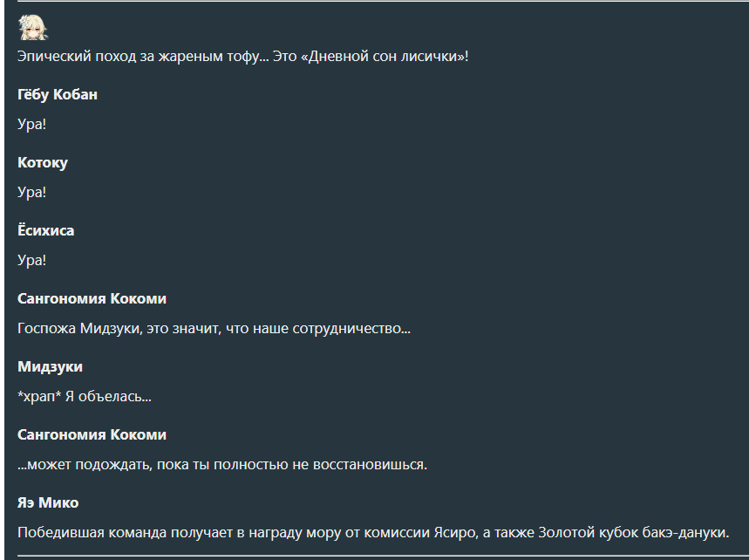
Task: Click the line about «Дневной сон лисички»
Action: pyautogui.click(x=242, y=57)
